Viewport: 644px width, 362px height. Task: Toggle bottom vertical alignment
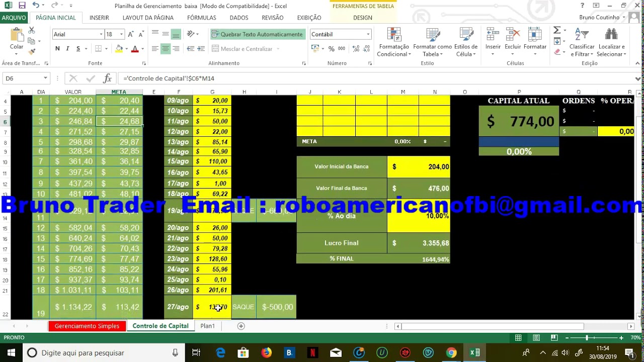[176, 34]
